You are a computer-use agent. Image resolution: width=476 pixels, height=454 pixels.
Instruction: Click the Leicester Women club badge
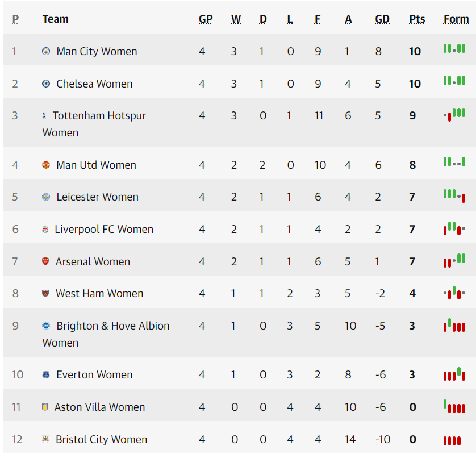pos(46,197)
